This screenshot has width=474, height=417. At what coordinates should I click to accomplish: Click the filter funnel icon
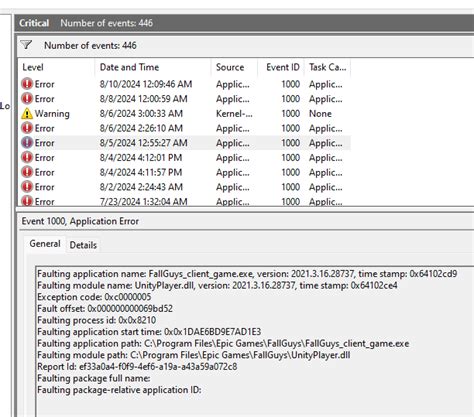[26, 45]
